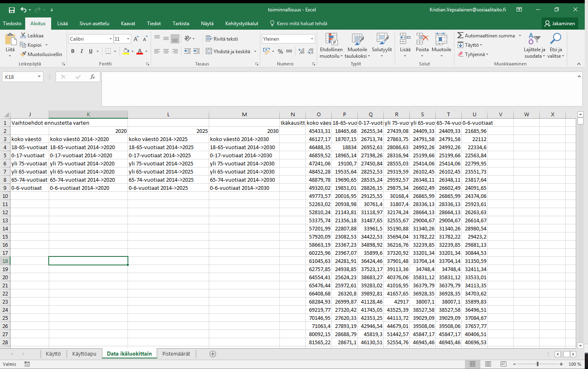Viewport: 588px width, 369px height.
Task: Open Ehdollinen muotoilu conditional formatting
Action: (331, 46)
